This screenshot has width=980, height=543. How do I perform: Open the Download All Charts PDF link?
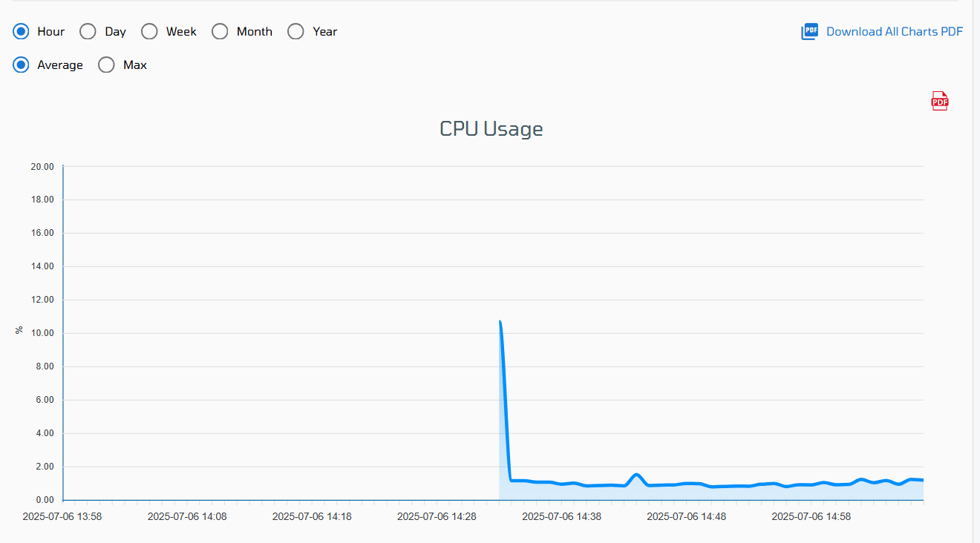(895, 31)
